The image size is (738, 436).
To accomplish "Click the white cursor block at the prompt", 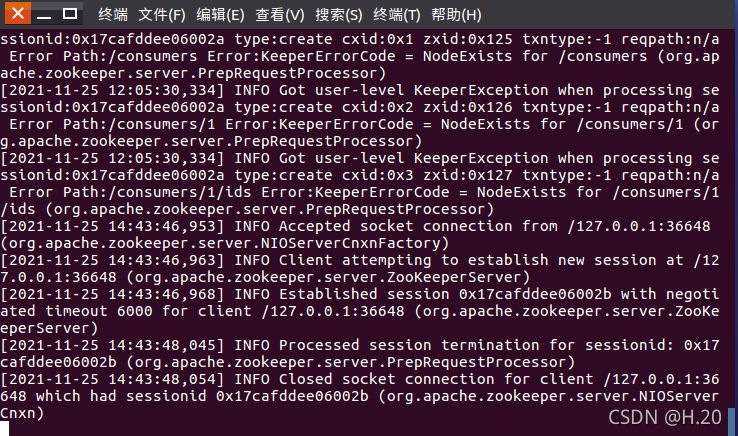I will click(4, 429).
